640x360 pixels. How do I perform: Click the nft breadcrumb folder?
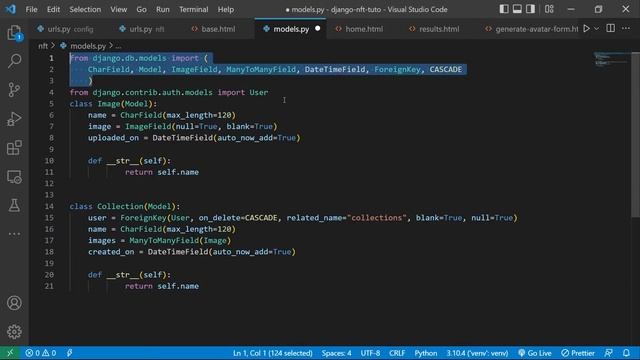43,46
